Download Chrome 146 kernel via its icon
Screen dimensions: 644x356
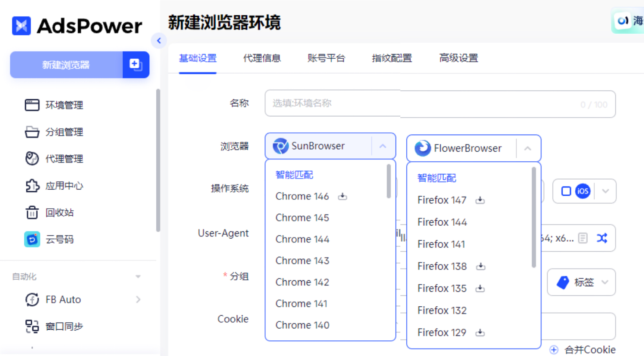click(343, 196)
